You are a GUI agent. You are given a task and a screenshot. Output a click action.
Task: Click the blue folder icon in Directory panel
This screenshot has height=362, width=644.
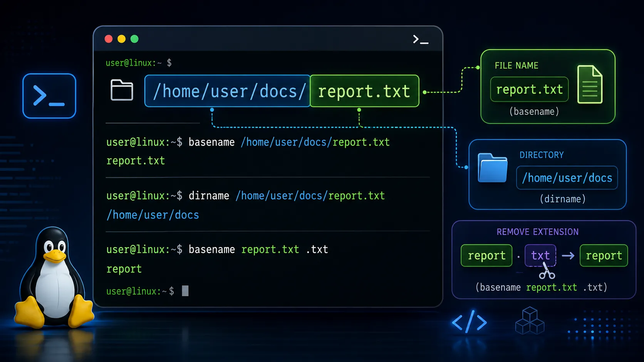493,168
